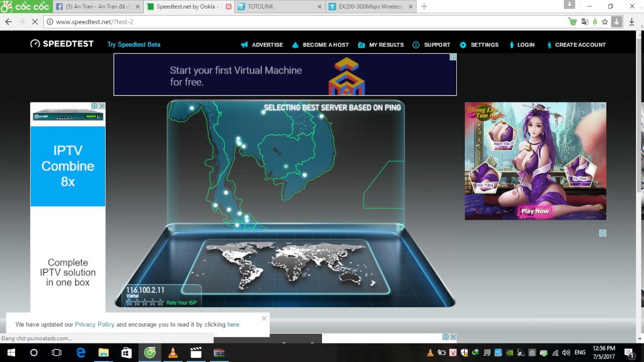Close the game ad with X icon
644x362 pixels.
tap(603, 106)
